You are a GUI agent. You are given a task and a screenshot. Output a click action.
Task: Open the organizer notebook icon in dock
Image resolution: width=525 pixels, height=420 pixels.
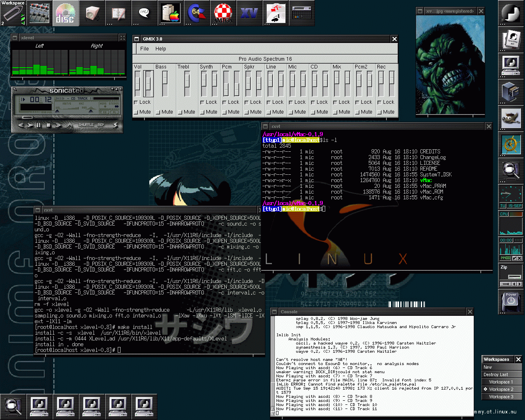[118, 13]
